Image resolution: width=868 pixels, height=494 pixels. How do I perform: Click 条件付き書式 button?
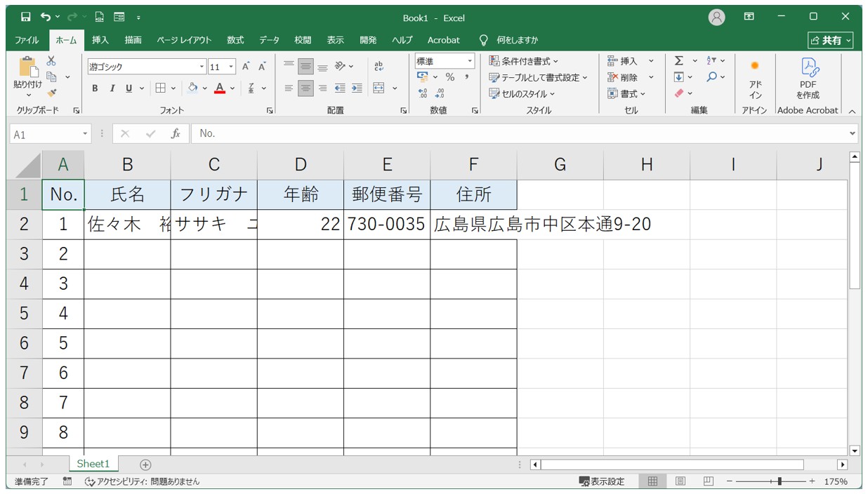pyautogui.click(x=524, y=61)
